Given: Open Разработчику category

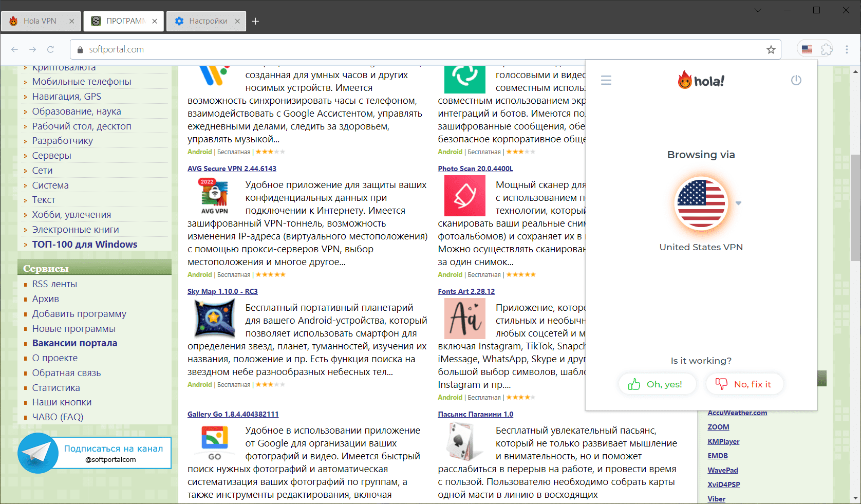Looking at the screenshot, I should (63, 141).
